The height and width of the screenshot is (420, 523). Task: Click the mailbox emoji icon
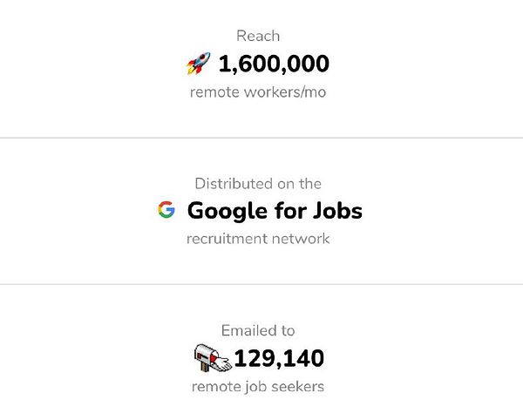click(207, 357)
